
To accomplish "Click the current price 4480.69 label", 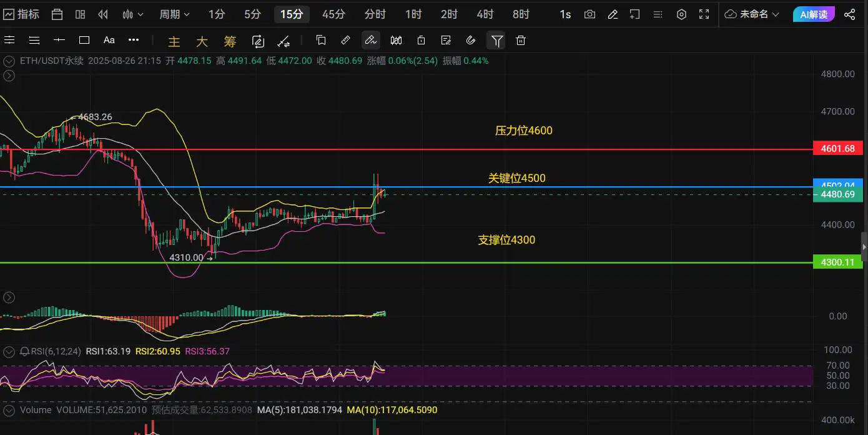I will coord(838,195).
